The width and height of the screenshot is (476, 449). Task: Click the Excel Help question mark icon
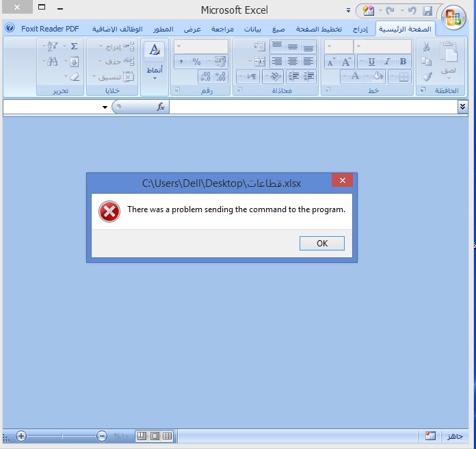10,28
